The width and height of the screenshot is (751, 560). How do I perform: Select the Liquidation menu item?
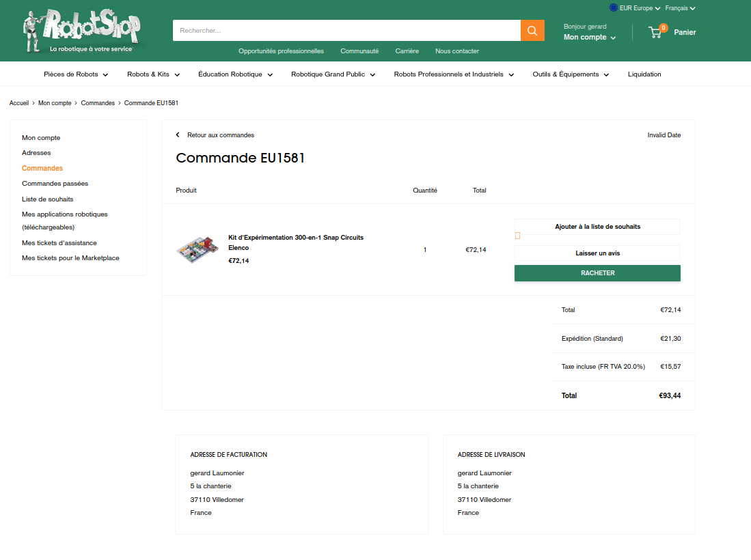click(x=644, y=74)
